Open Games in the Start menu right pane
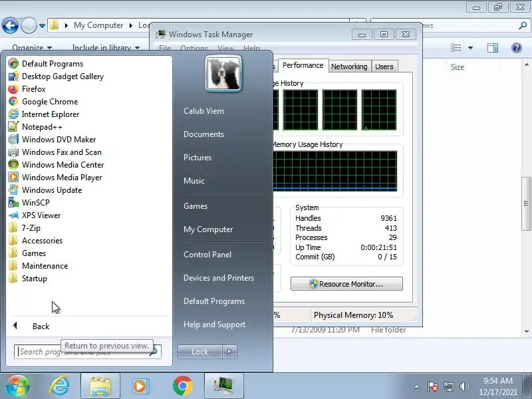The image size is (532, 399). (x=196, y=206)
